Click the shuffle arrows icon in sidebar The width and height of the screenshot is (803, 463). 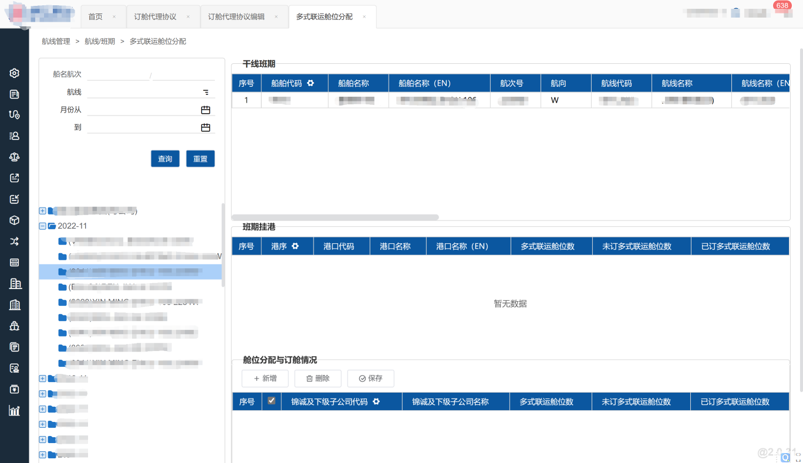14,241
